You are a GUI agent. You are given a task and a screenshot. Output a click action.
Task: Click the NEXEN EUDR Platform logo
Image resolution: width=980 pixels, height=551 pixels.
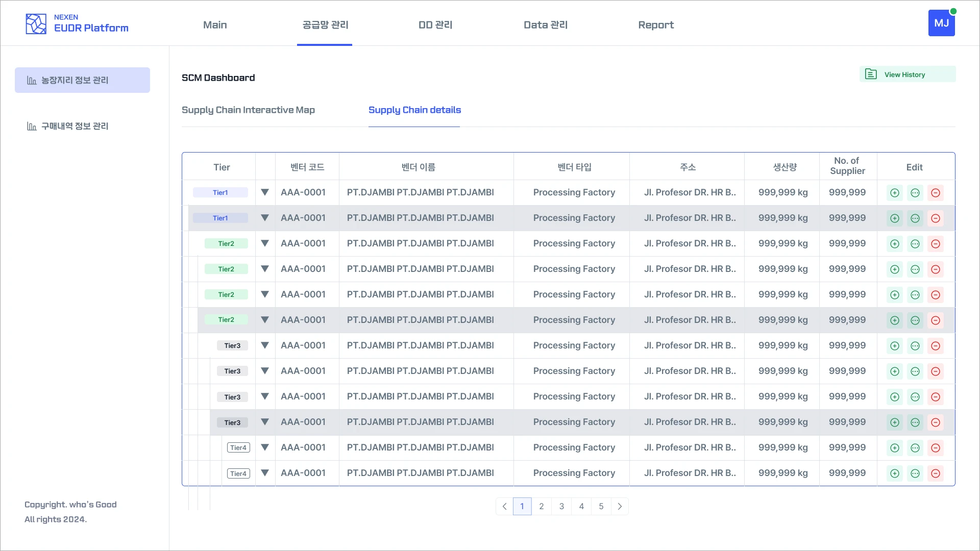tap(77, 23)
